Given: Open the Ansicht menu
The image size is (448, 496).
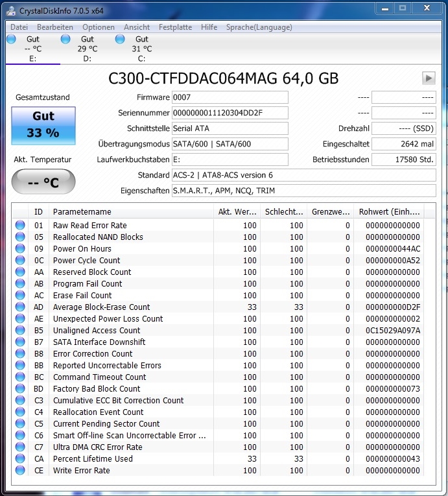Looking at the screenshot, I should (x=137, y=27).
